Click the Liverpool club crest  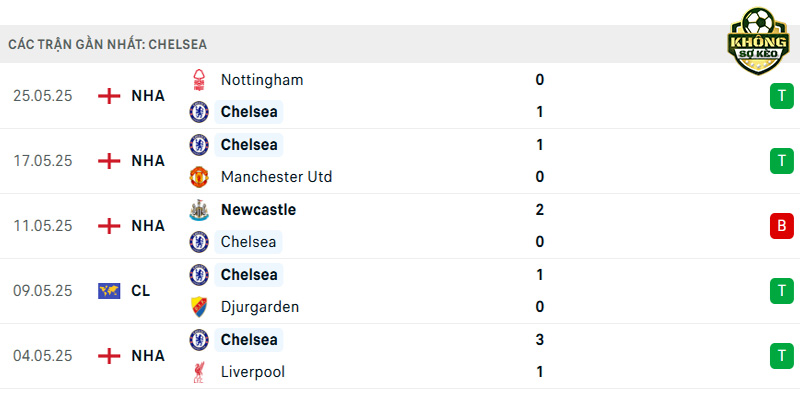199,372
